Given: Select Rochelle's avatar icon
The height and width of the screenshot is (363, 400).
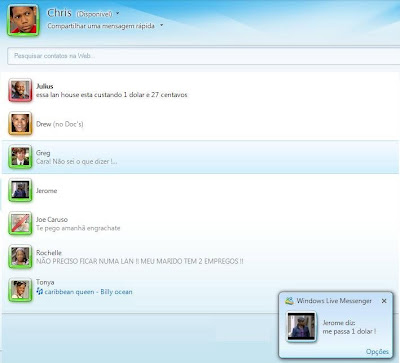Looking at the screenshot, I should pyautogui.click(x=20, y=257).
